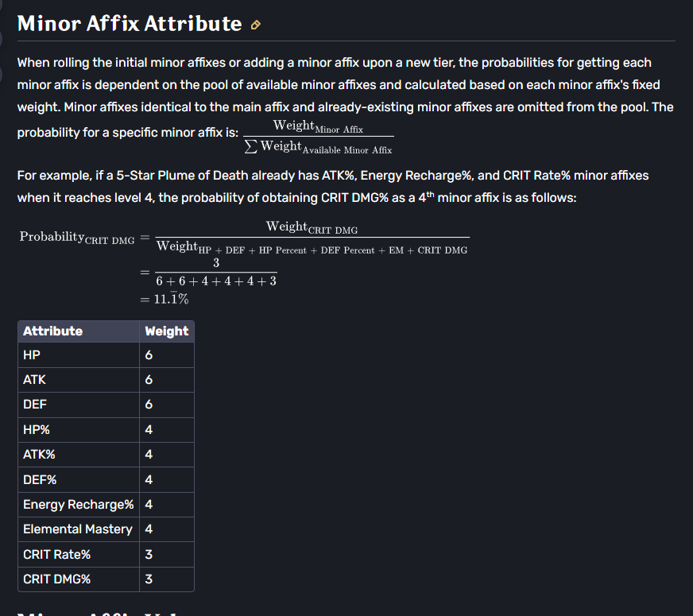Click the edit pencil beside Minor Affix Attribute

255,25
